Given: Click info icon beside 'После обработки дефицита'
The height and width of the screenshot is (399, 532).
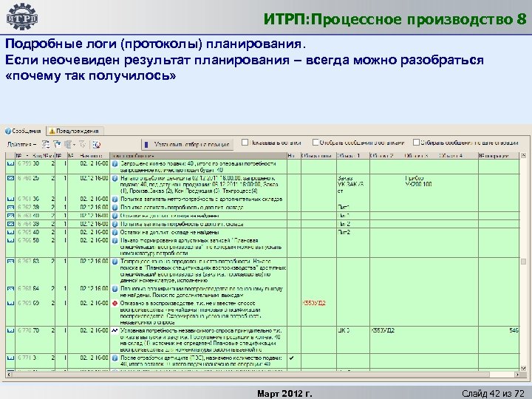Looking at the screenshot, I should (x=115, y=358).
